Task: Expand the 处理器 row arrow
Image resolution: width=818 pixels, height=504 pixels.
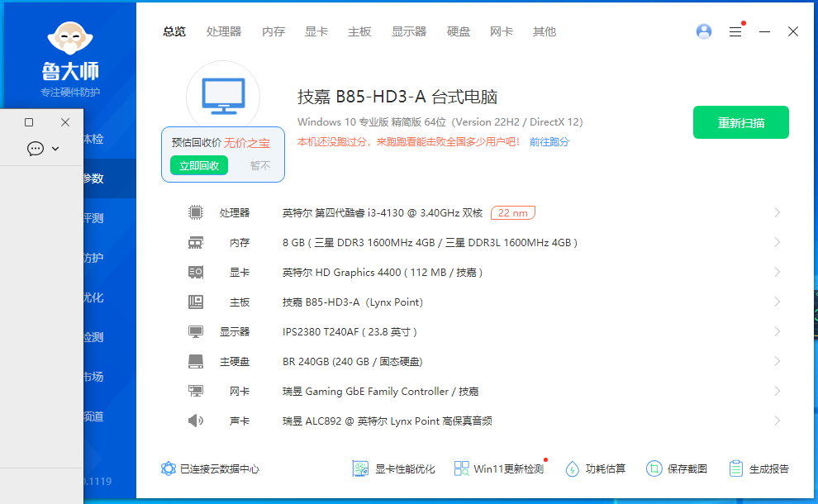Action: [x=777, y=212]
